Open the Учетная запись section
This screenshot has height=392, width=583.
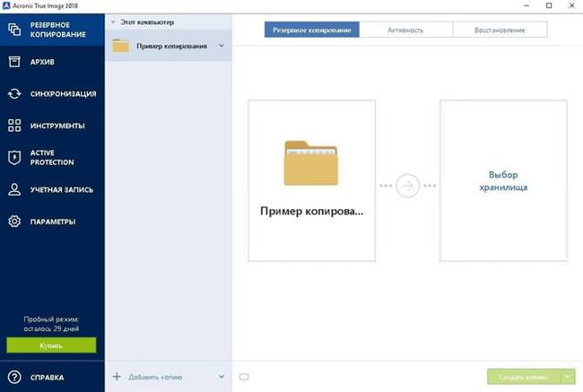click(62, 189)
